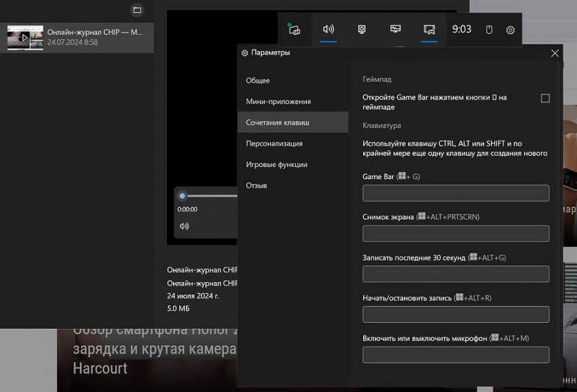Open the Capture widget icon
This screenshot has height=392, width=577.
(x=362, y=29)
